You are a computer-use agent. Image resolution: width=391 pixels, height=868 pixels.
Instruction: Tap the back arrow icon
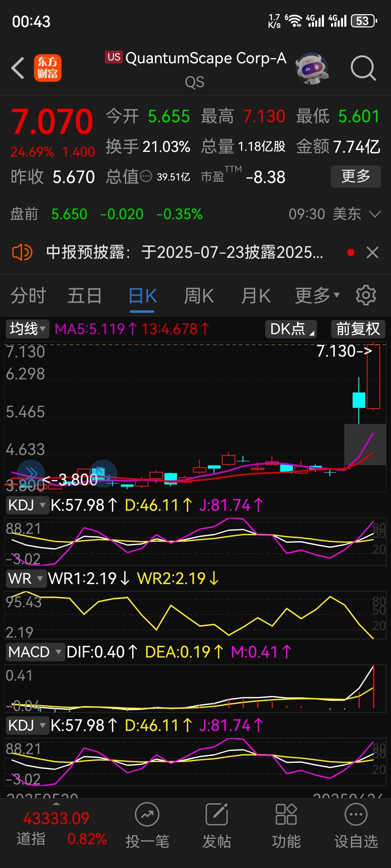[18, 68]
